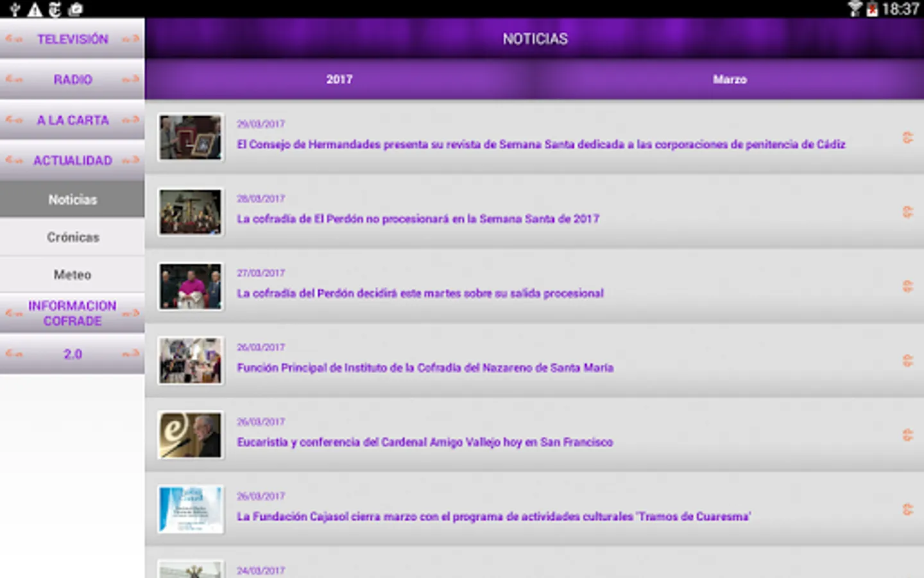Select the Crónicas submenu item
Image resolution: width=924 pixels, height=578 pixels.
tap(72, 237)
